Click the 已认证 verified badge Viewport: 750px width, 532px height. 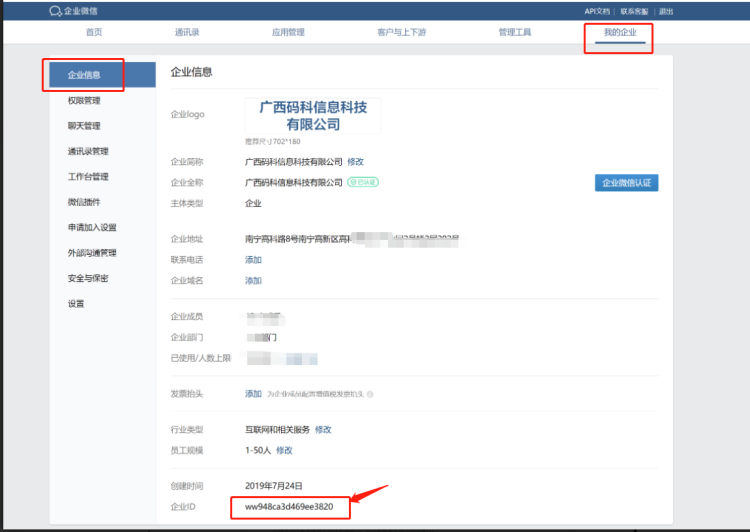click(x=363, y=182)
